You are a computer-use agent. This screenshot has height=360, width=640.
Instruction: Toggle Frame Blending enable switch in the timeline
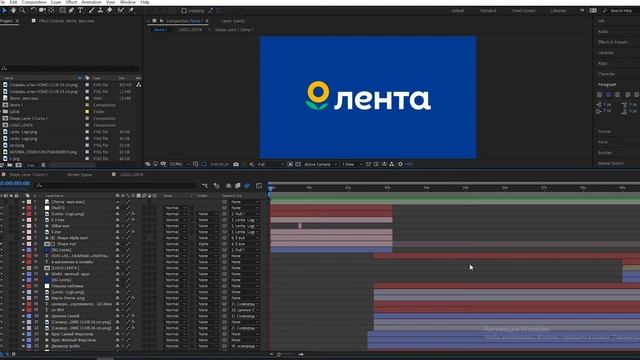[238, 186]
